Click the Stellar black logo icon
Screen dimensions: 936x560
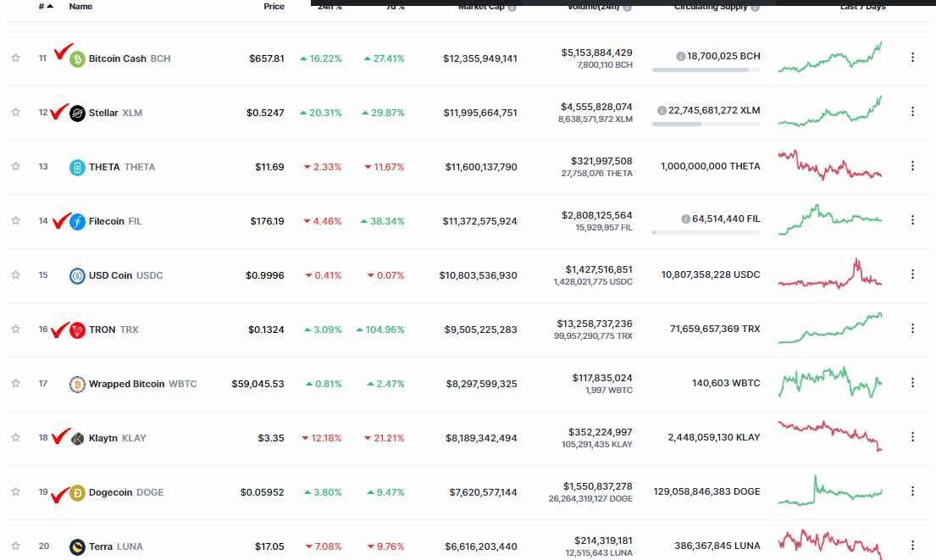(x=77, y=113)
